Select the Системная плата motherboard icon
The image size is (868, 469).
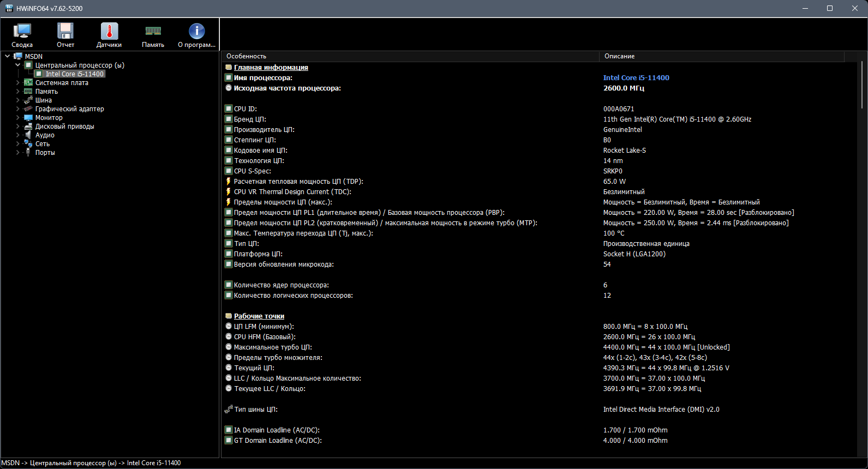point(28,83)
